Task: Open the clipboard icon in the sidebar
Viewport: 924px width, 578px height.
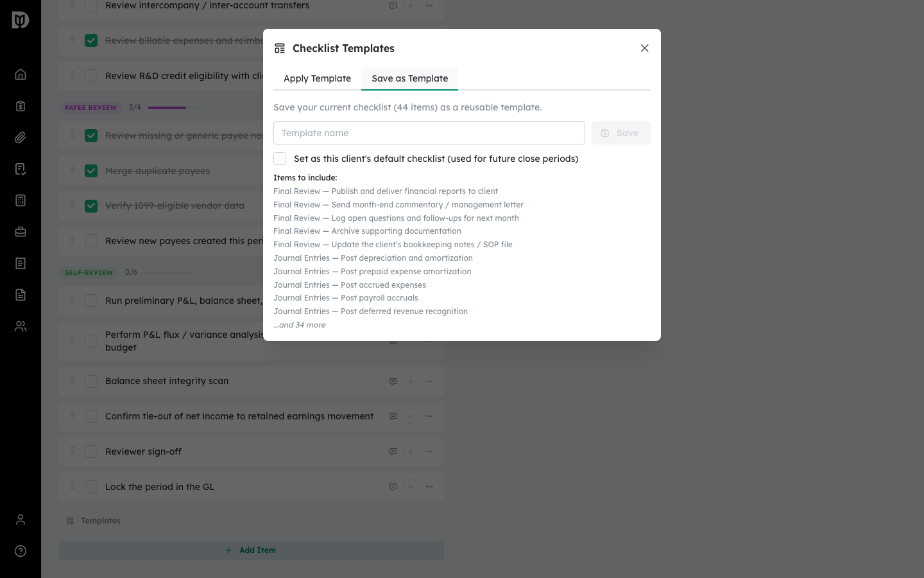Action: 21,106
